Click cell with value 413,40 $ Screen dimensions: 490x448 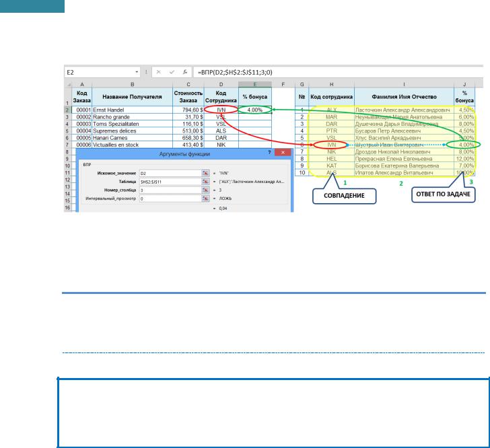(188, 145)
